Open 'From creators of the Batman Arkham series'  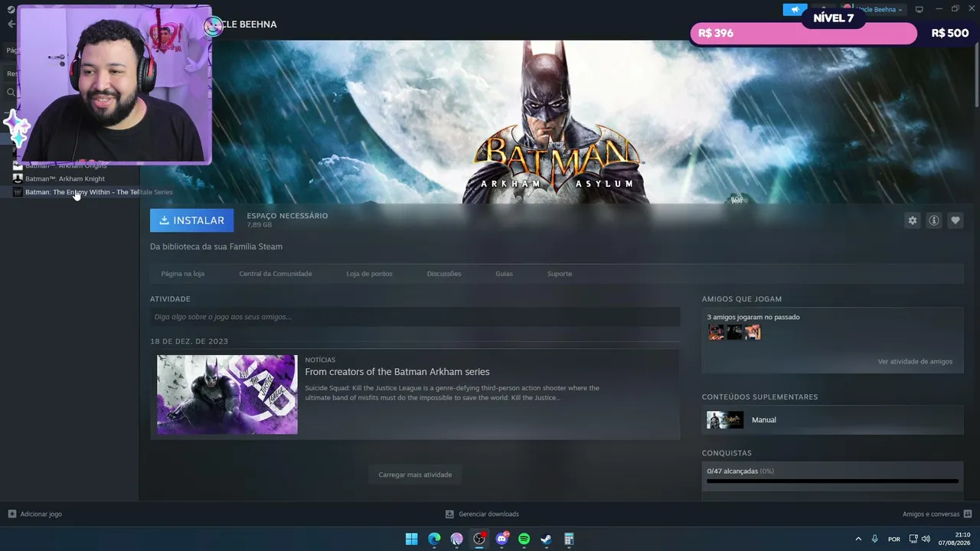click(x=397, y=372)
